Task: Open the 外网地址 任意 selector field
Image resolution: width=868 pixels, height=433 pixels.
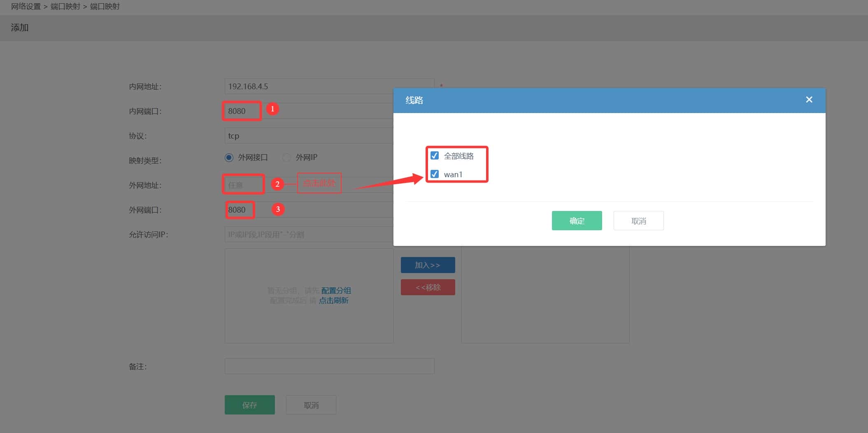Action: pos(309,185)
